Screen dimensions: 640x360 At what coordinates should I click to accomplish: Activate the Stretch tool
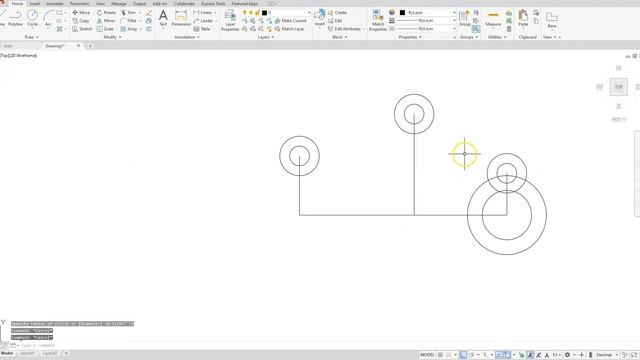(x=82, y=29)
